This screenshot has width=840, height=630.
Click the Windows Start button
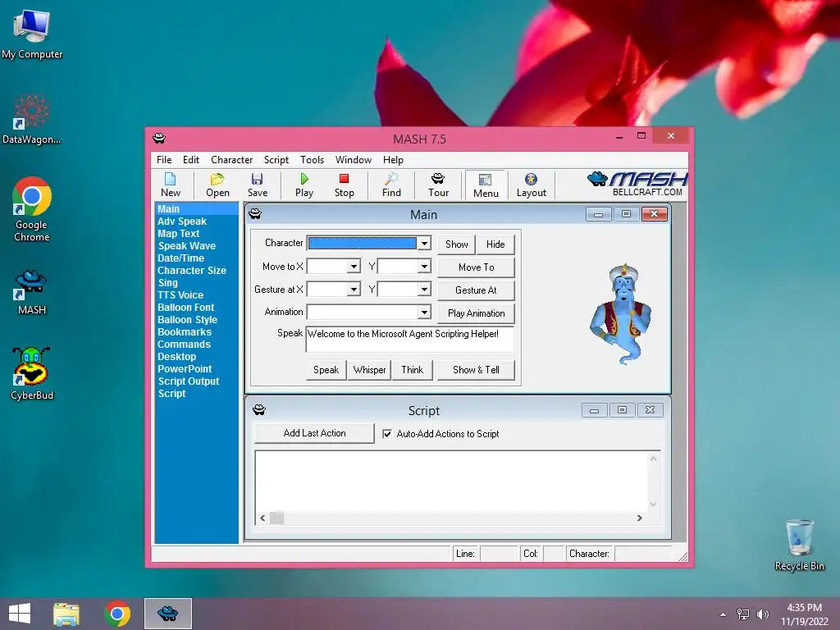[20, 614]
